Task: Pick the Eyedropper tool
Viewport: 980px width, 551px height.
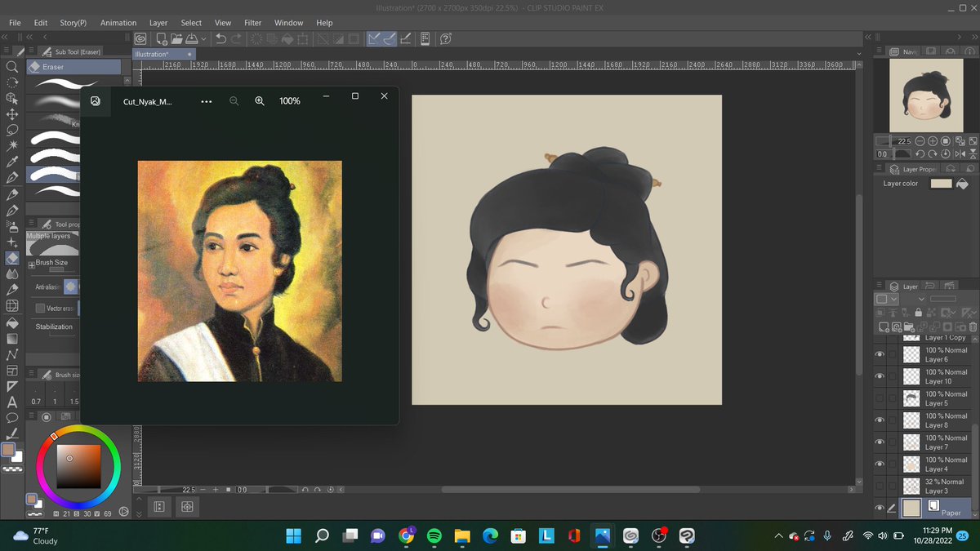Action: click(12, 162)
